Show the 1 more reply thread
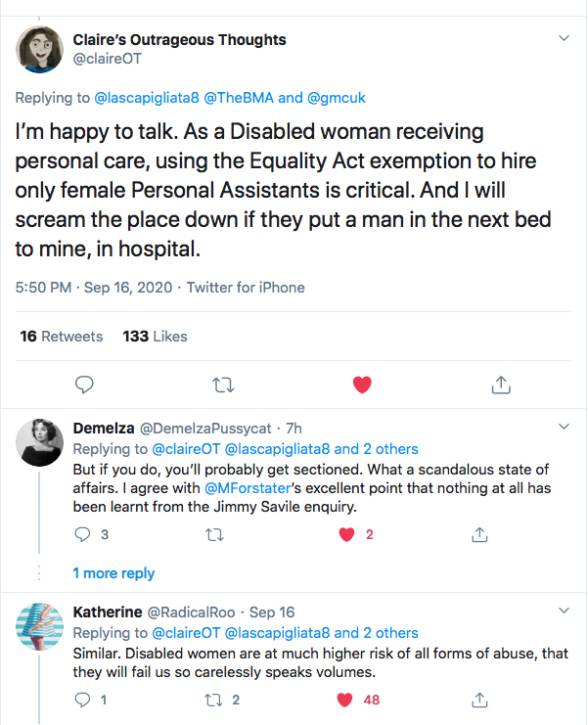 (113, 573)
